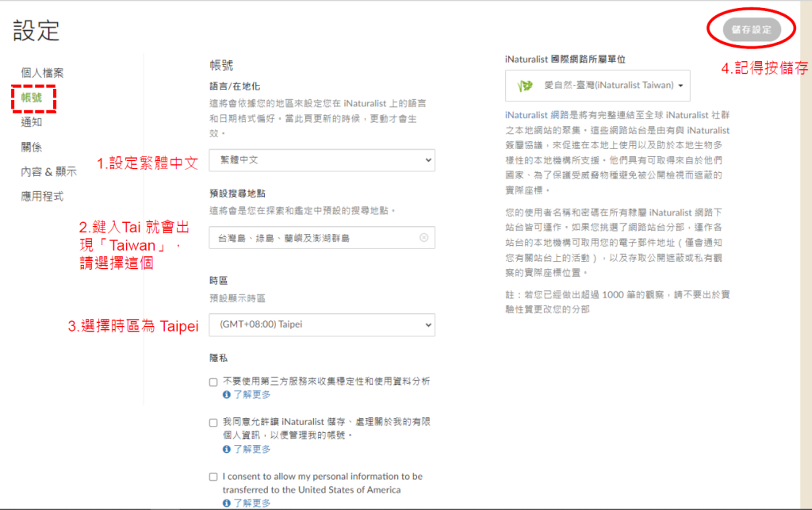This screenshot has height=510, width=812.
Task: Follow the iNaturalist 網路 link in description
Action: pyautogui.click(x=537, y=115)
